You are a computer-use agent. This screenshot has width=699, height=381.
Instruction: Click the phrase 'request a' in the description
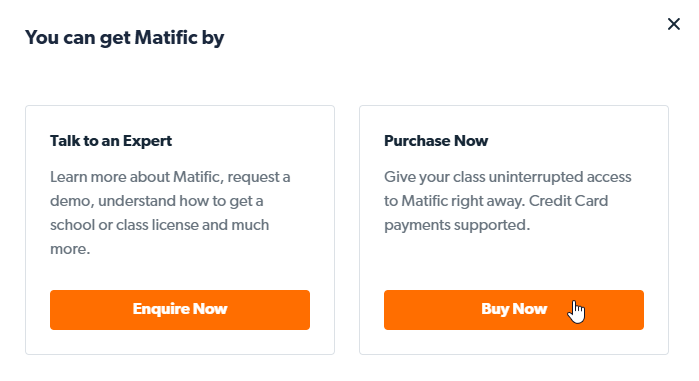(x=259, y=177)
